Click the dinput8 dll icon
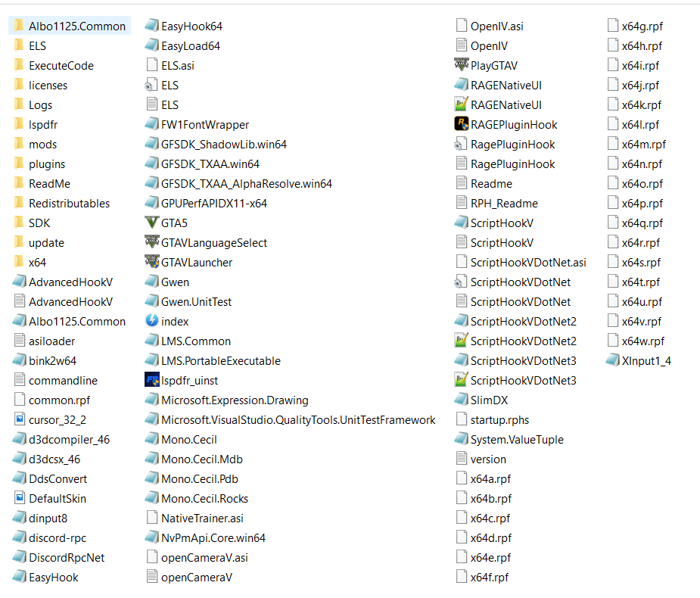This screenshot has height=598, width=700. click(x=19, y=518)
